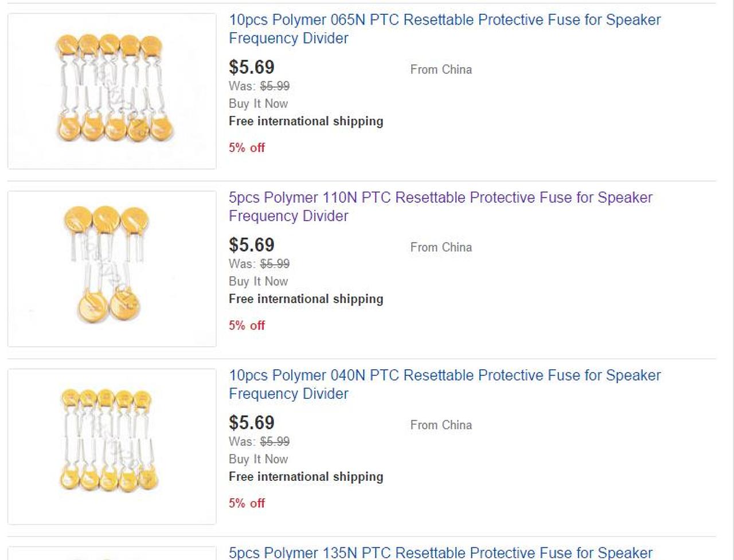The image size is (734, 560).
Task: Open the 5pcs Polymer 135N fuse listing title
Action: coord(440,553)
